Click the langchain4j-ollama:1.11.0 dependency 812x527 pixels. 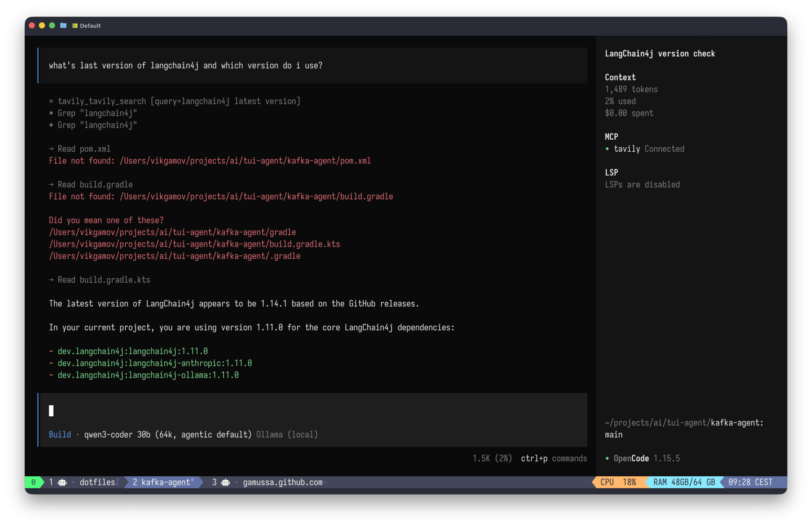click(148, 375)
